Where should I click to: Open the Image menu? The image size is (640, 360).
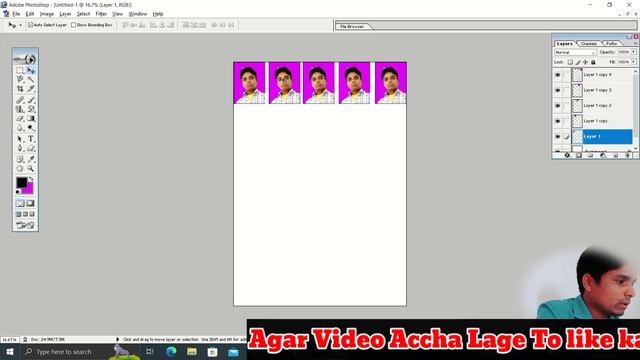point(47,14)
